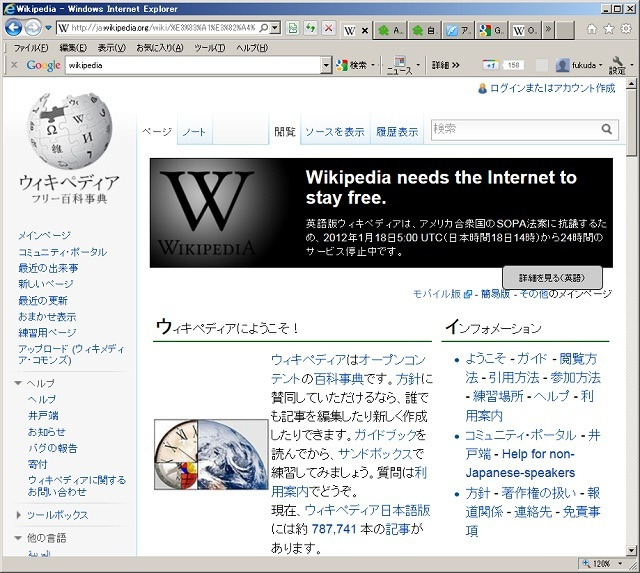Open the ファイル(F) menu

31,48
